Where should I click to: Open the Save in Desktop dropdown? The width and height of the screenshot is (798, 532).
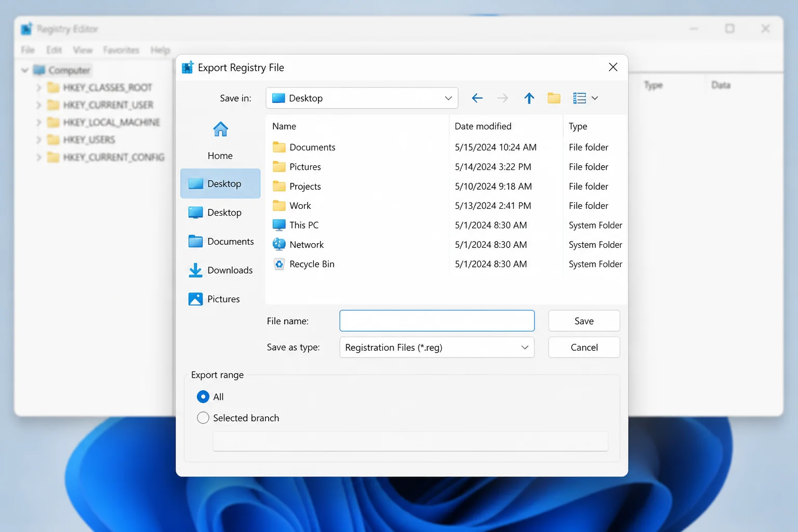point(362,98)
